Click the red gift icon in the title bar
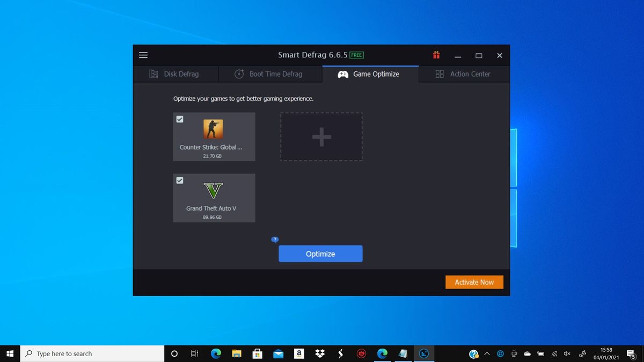The width and height of the screenshot is (644, 362). tap(436, 55)
